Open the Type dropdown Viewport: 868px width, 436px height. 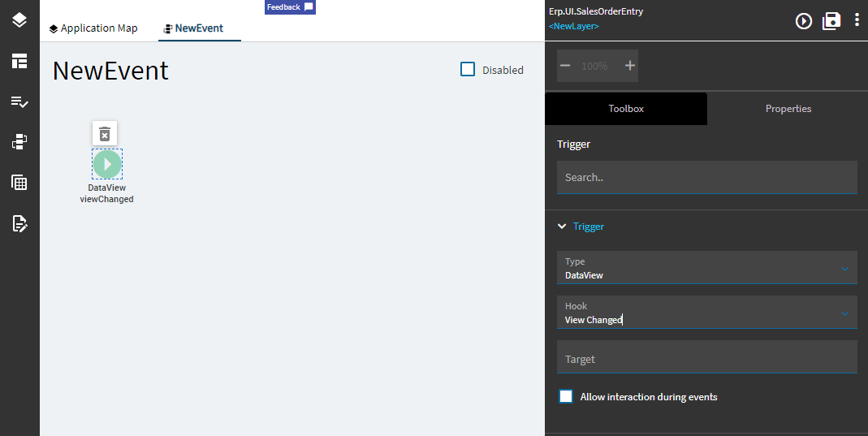pyautogui.click(x=707, y=268)
